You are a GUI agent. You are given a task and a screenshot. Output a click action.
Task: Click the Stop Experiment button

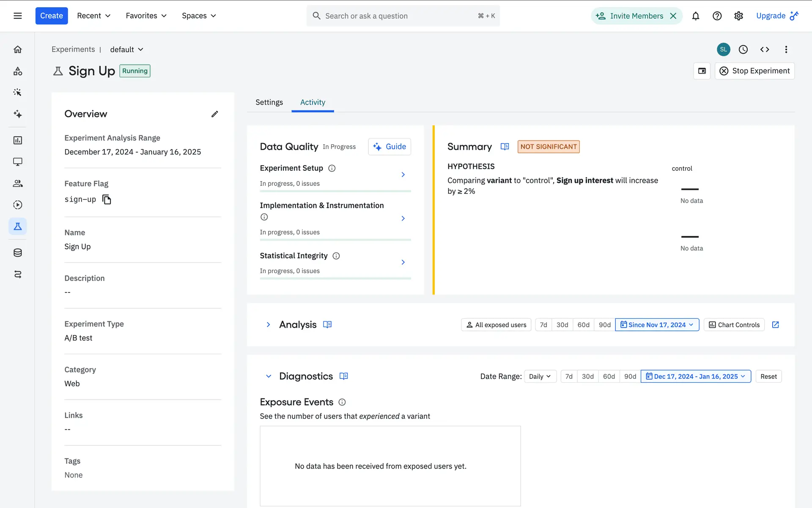(x=754, y=71)
